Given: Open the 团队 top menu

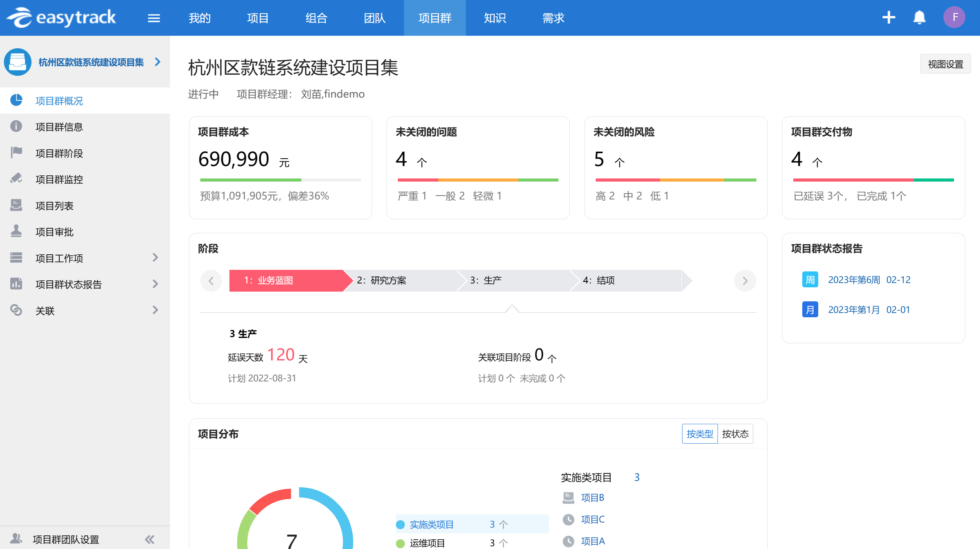Looking at the screenshot, I should [x=374, y=18].
